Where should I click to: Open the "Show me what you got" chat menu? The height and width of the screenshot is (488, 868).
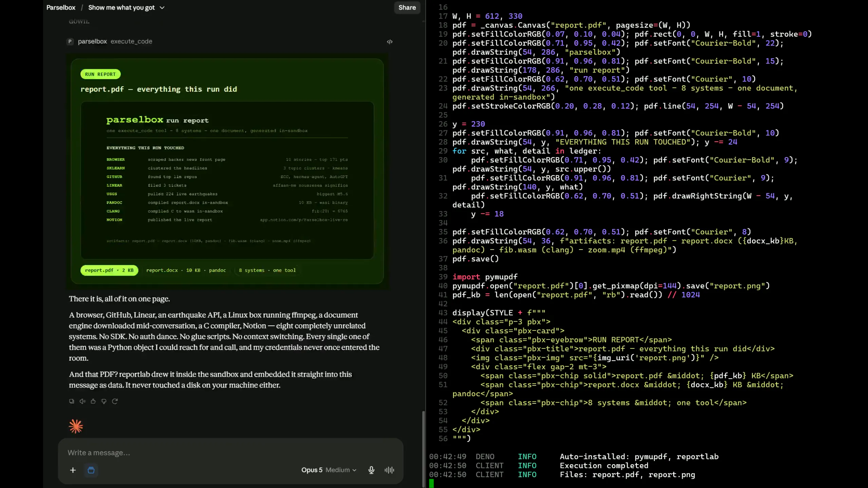pyautogui.click(x=126, y=7)
